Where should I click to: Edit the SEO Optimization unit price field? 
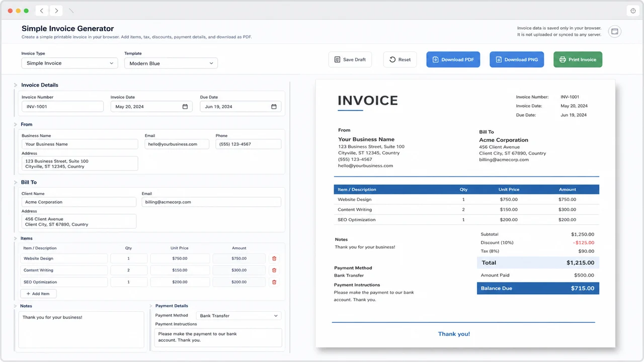click(180, 282)
